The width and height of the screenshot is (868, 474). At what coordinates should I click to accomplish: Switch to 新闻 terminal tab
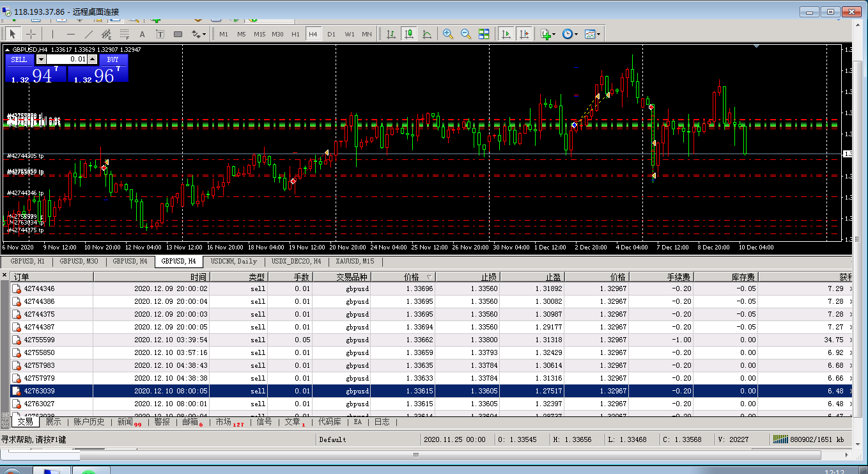pyautogui.click(x=128, y=422)
